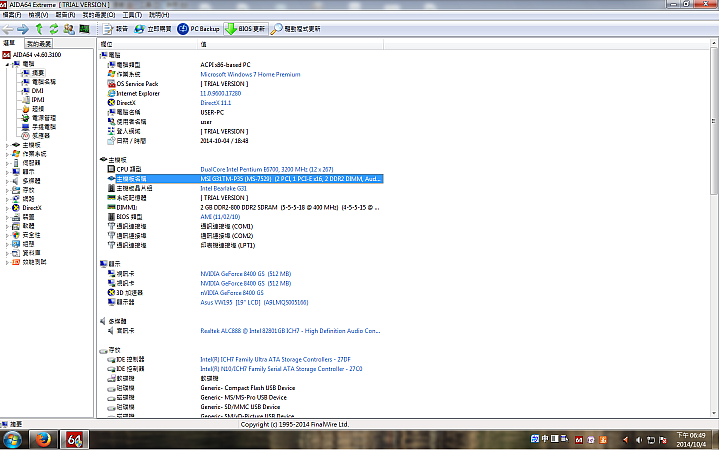The width and height of the screenshot is (720, 450).
Task: Click the 組態 configuration tree icon
Action: click(x=16, y=244)
